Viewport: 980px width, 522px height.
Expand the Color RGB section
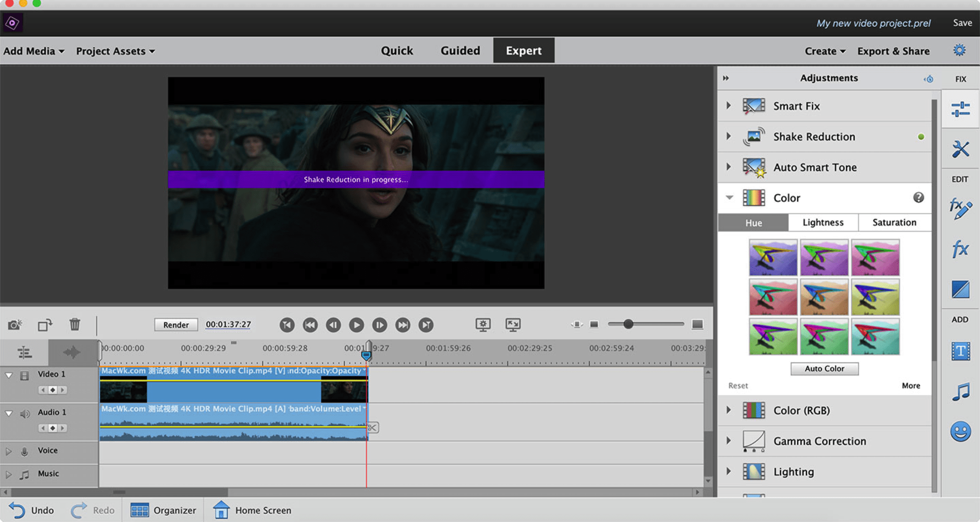(729, 410)
